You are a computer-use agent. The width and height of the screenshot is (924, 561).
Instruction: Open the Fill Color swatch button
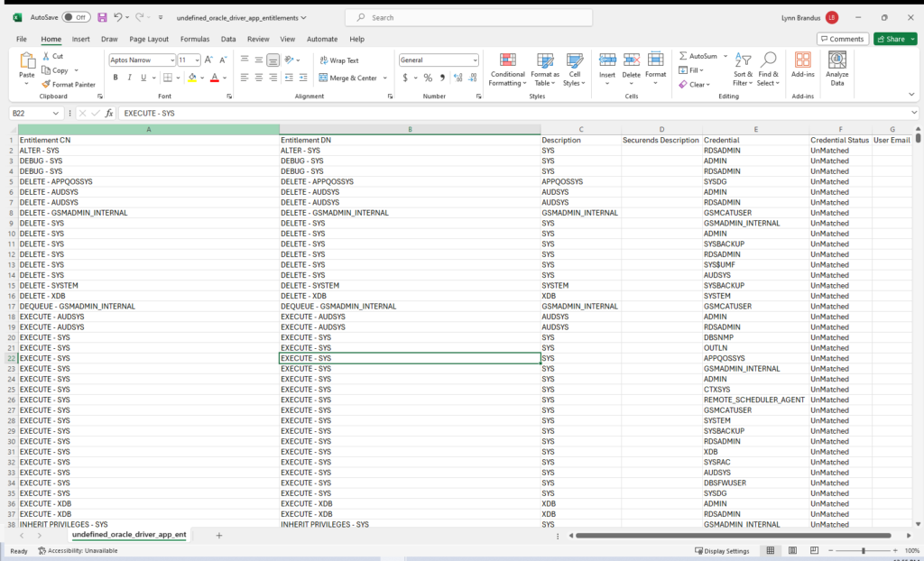point(192,78)
